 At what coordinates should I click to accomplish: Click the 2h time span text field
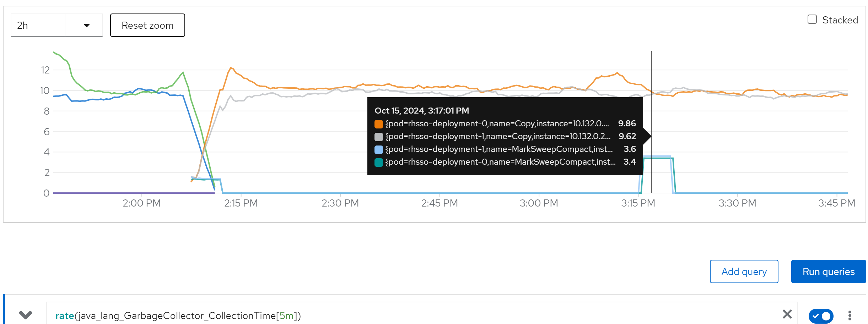38,26
